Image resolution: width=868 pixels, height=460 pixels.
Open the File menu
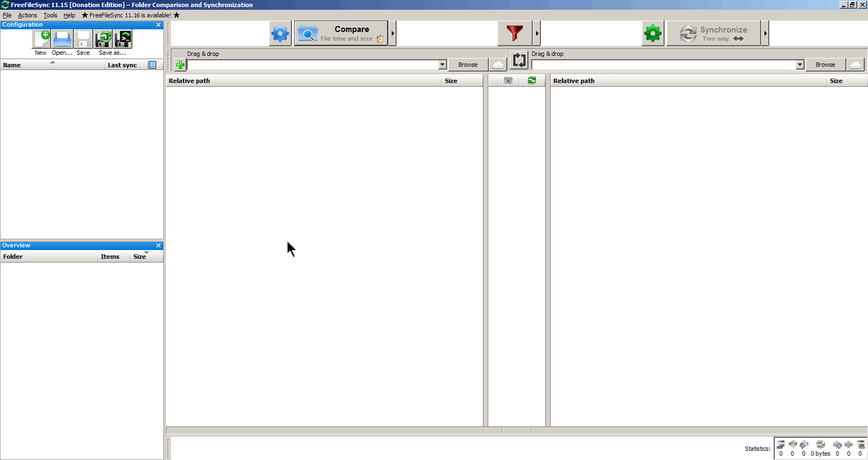[7, 15]
